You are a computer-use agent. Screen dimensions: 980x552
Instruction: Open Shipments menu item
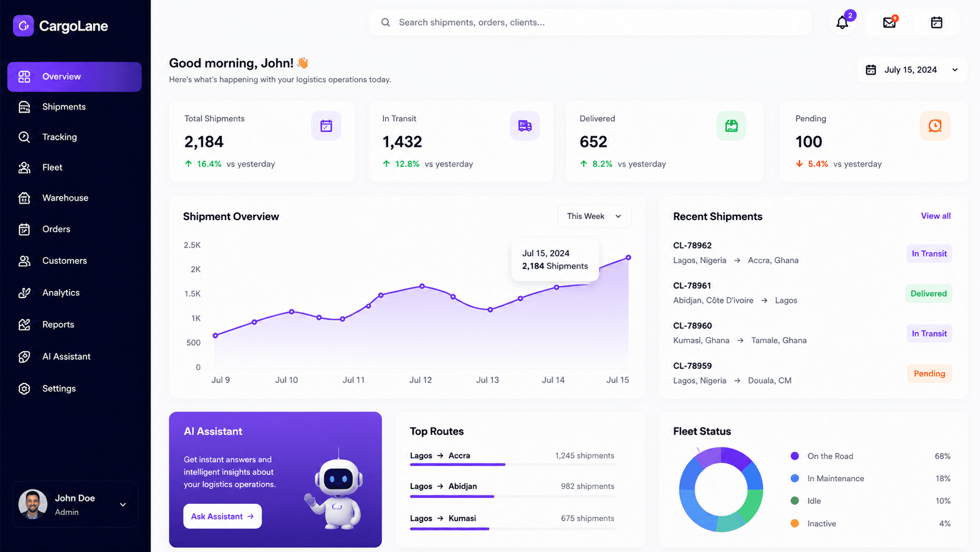[74, 107]
